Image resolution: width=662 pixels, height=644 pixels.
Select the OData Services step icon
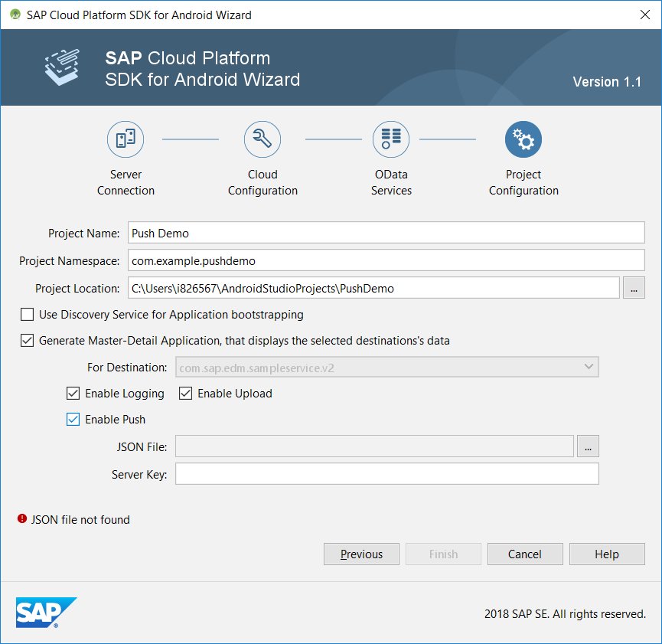(x=391, y=139)
